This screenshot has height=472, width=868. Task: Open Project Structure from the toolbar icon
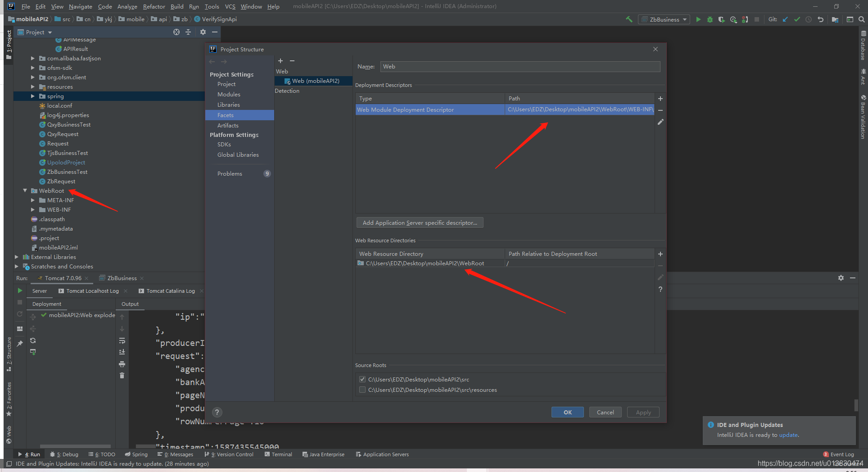pyautogui.click(x=835, y=19)
